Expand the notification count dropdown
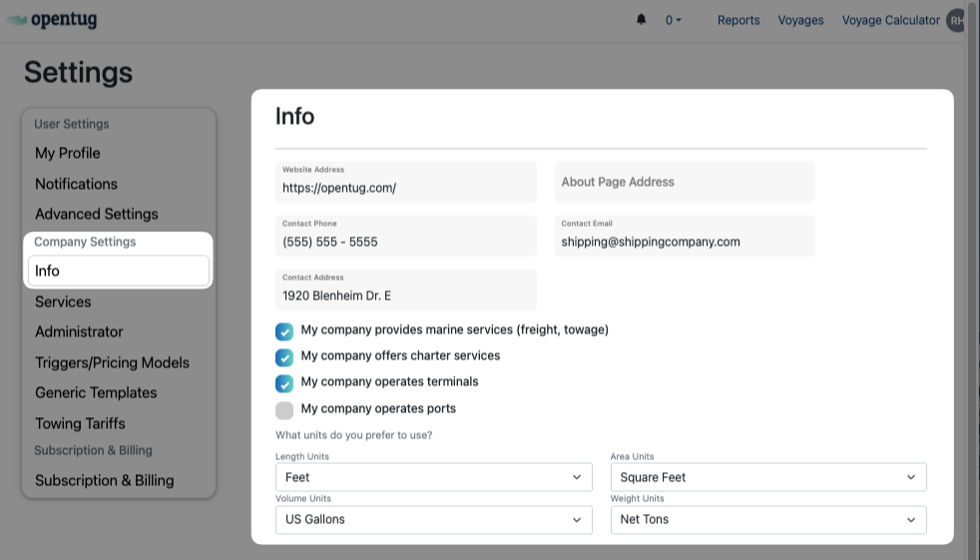This screenshot has width=980, height=560. pyautogui.click(x=674, y=20)
